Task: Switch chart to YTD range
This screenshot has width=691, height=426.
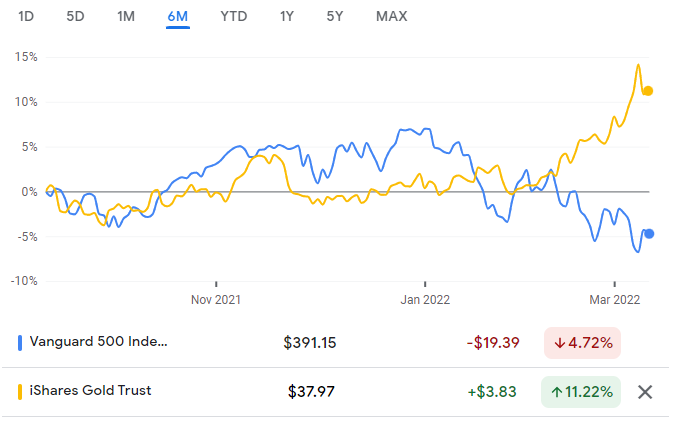Action: [x=233, y=16]
